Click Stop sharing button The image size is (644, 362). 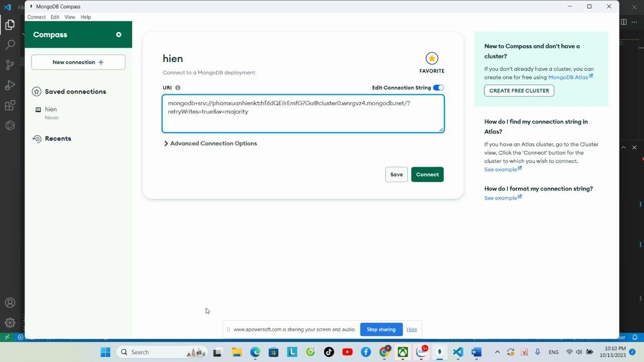pyautogui.click(x=381, y=329)
